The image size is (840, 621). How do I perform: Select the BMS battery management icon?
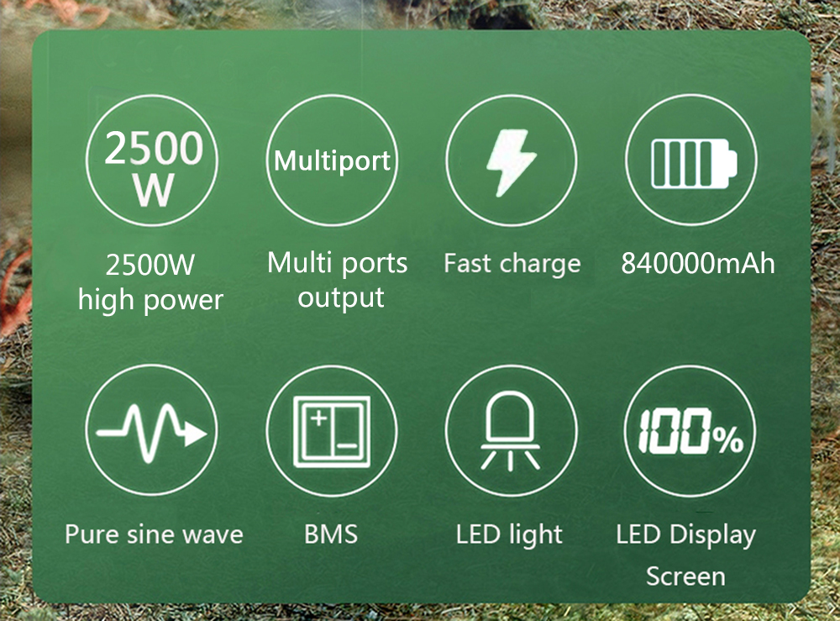pos(332,431)
